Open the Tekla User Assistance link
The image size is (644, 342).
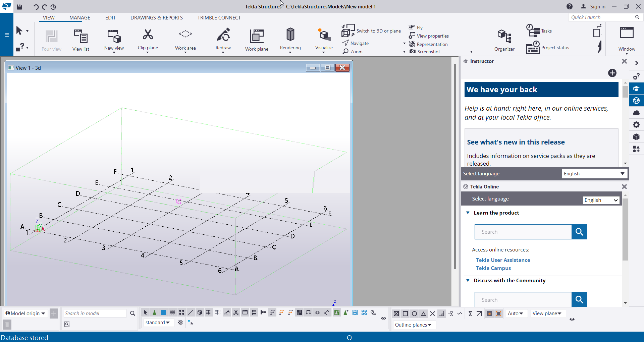(x=503, y=260)
